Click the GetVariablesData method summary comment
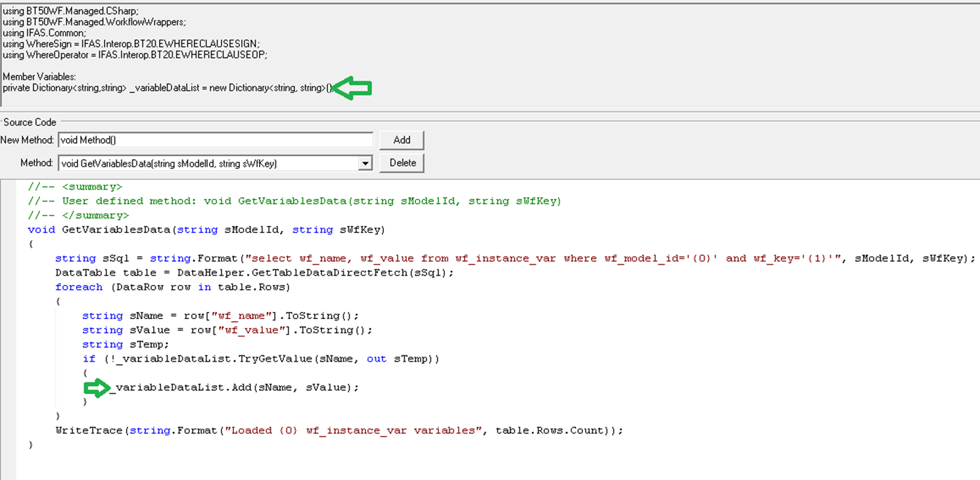The height and width of the screenshot is (480, 980). click(x=296, y=200)
